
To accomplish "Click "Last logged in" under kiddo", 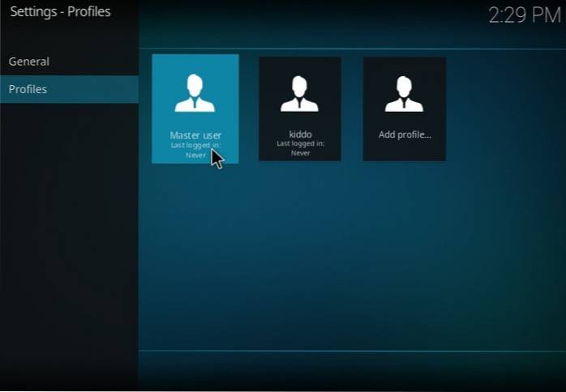I will point(300,143).
